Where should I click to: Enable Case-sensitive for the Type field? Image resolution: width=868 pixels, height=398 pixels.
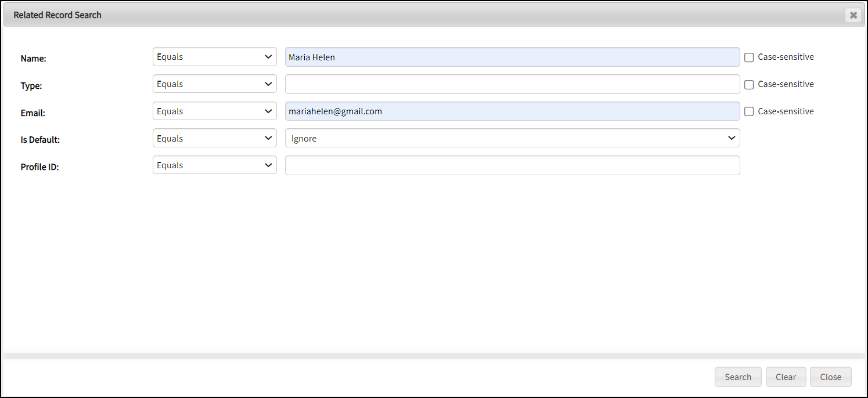tap(749, 85)
